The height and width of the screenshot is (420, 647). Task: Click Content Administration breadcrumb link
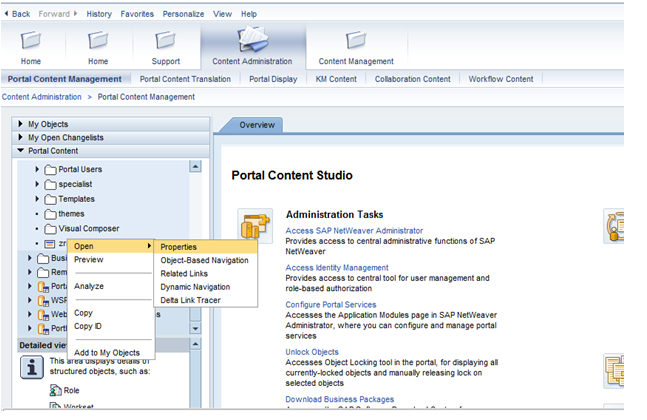tap(42, 97)
